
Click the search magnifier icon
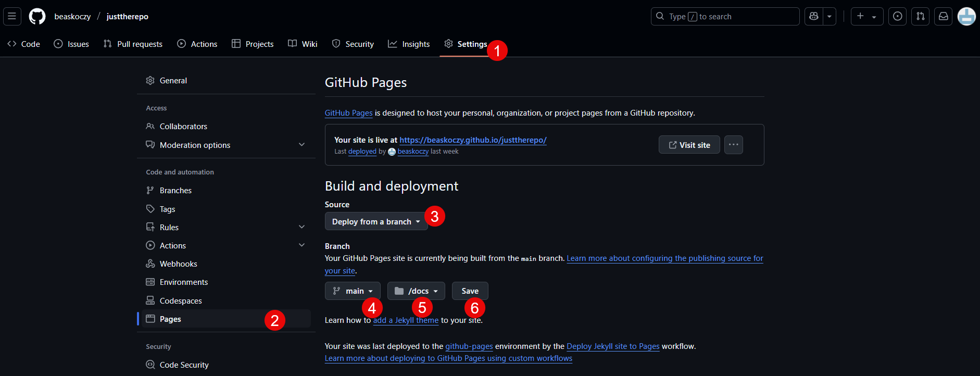[x=660, y=17]
